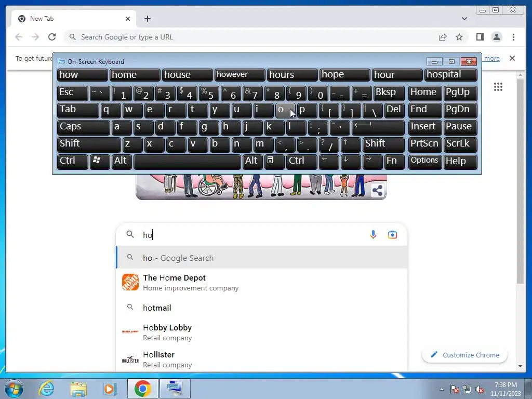Click the return key on On-Screen Keyboard
Image resolution: width=532 pixels, height=399 pixels.
[x=378, y=127]
